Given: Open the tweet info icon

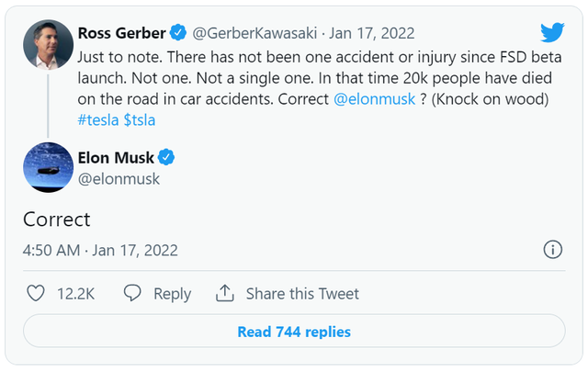Looking at the screenshot, I should (553, 250).
